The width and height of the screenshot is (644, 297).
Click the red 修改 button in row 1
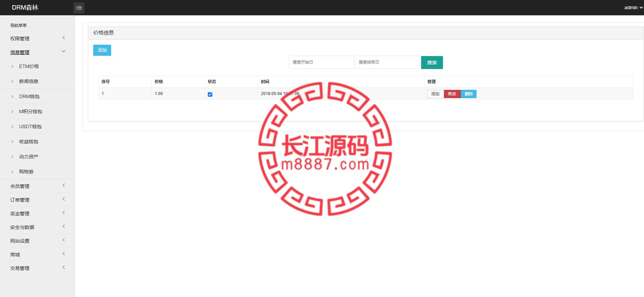(452, 94)
